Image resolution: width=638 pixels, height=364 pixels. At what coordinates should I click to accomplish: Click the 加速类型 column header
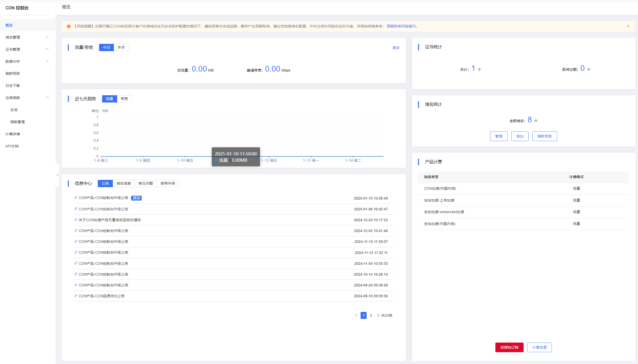pos(431,177)
